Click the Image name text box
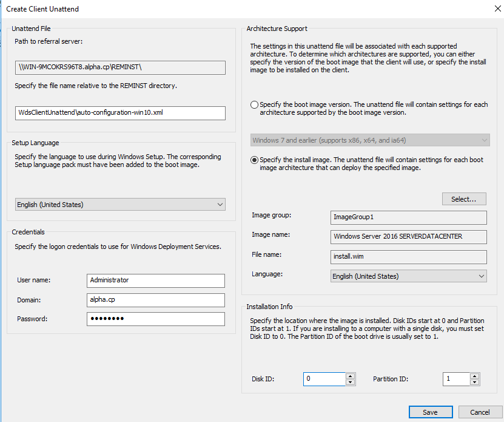 coord(409,237)
